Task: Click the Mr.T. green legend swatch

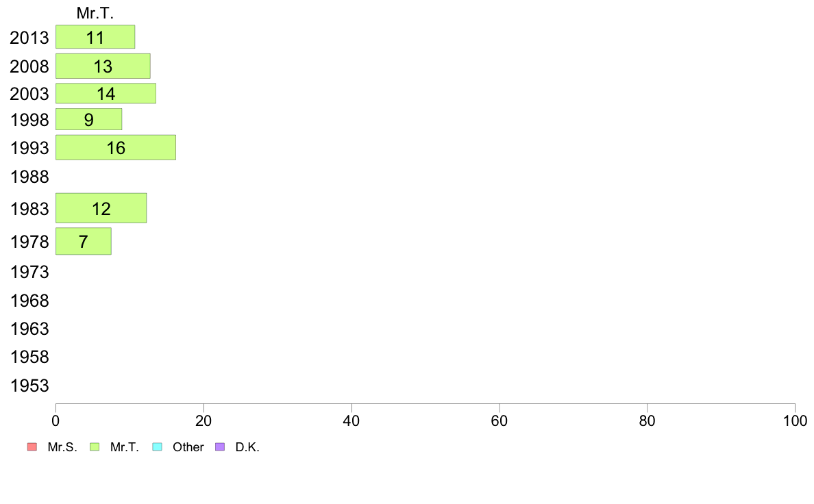Action: (95, 447)
